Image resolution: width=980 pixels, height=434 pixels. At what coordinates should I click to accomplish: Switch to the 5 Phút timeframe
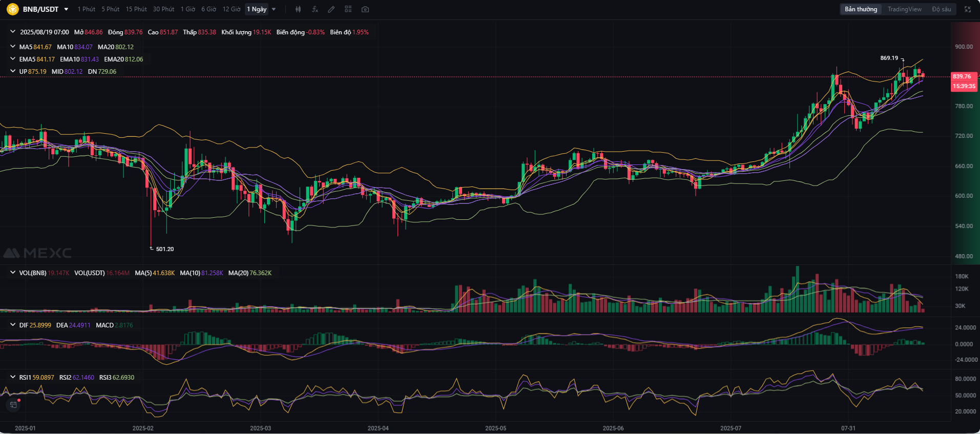point(110,9)
